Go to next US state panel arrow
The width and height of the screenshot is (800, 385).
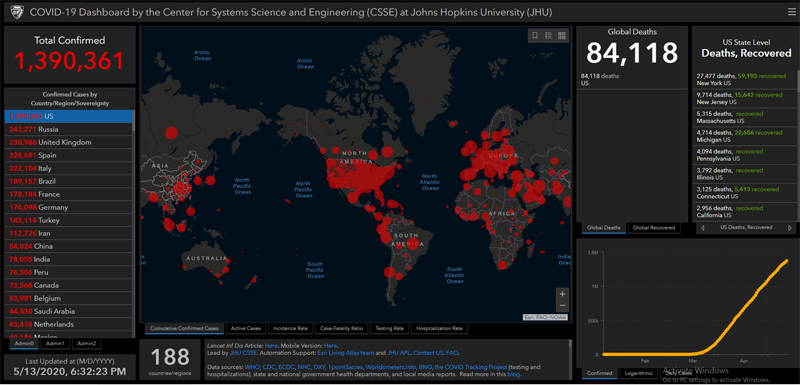click(790, 228)
